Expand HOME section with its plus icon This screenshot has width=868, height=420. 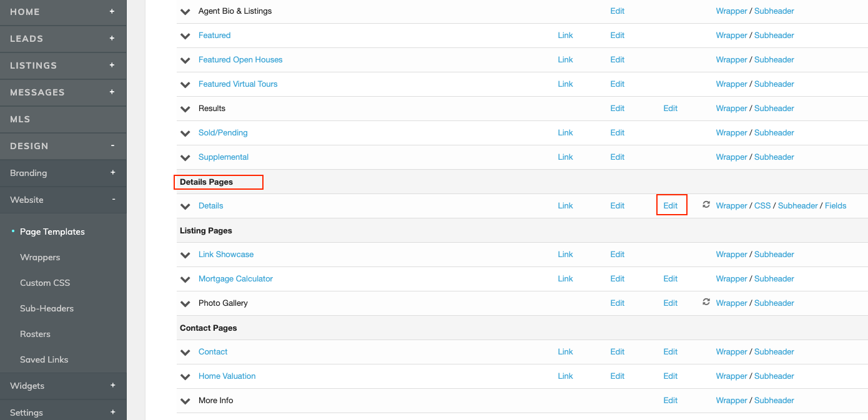(x=112, y=11)
